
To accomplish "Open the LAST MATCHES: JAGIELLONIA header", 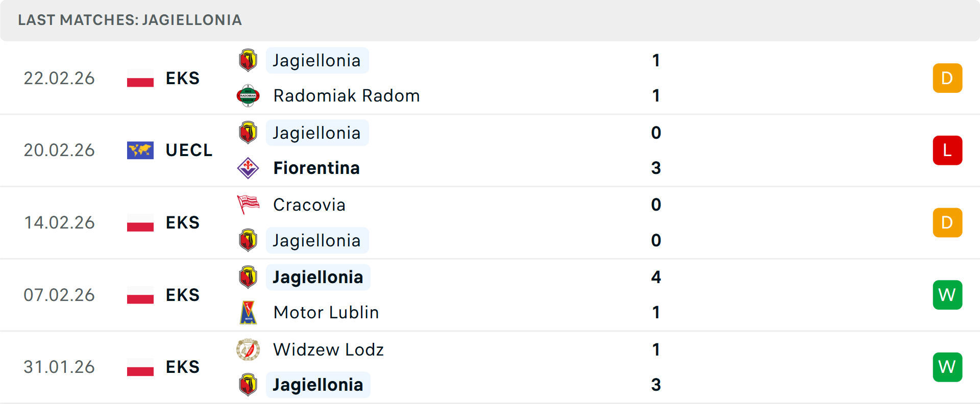I will click(130, 20).
